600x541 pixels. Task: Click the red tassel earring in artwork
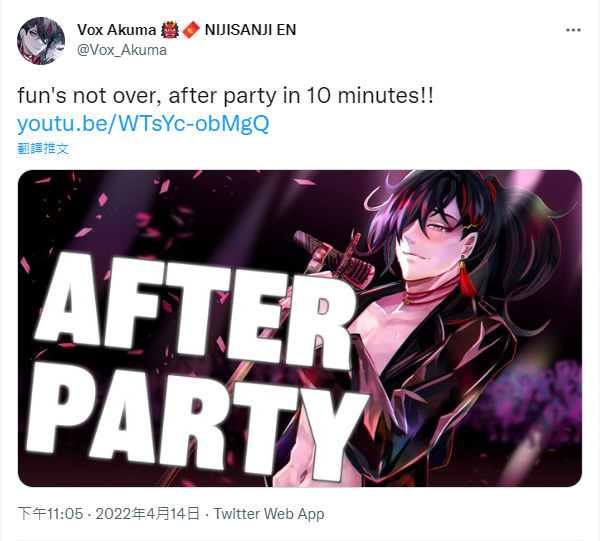467,279
